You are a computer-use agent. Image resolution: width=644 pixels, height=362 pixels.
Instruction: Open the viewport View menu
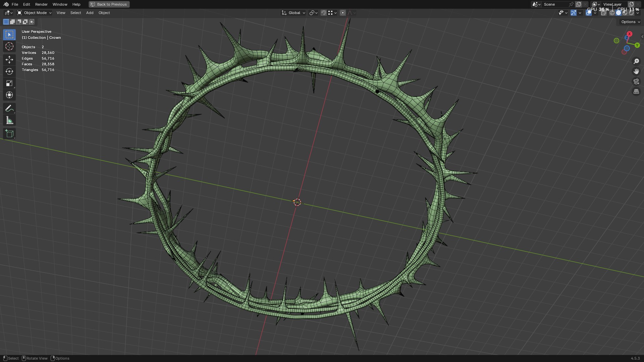pos(61,13)
